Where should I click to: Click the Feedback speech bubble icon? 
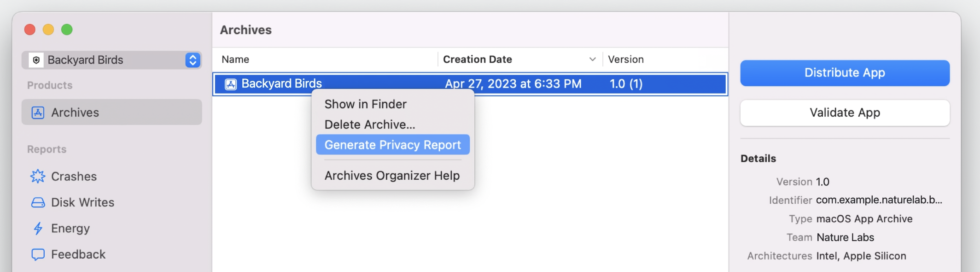pyautogui.click(x=38, y=254)
